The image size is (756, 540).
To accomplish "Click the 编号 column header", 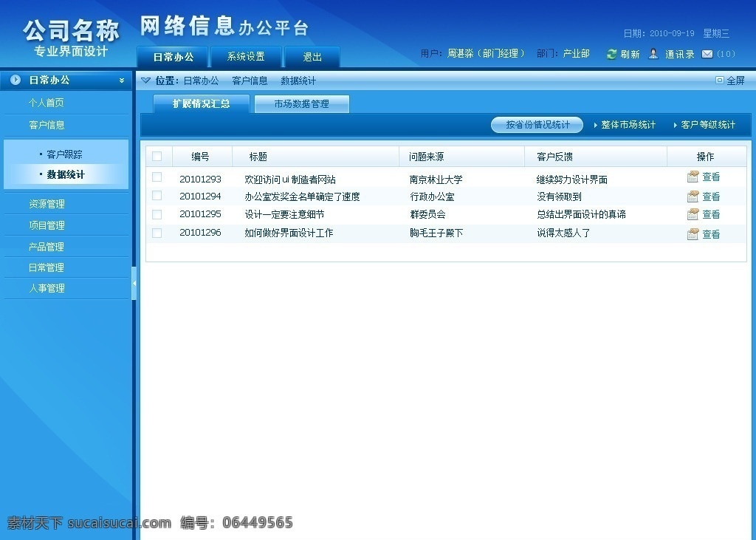I will click(x=200, y=157).
